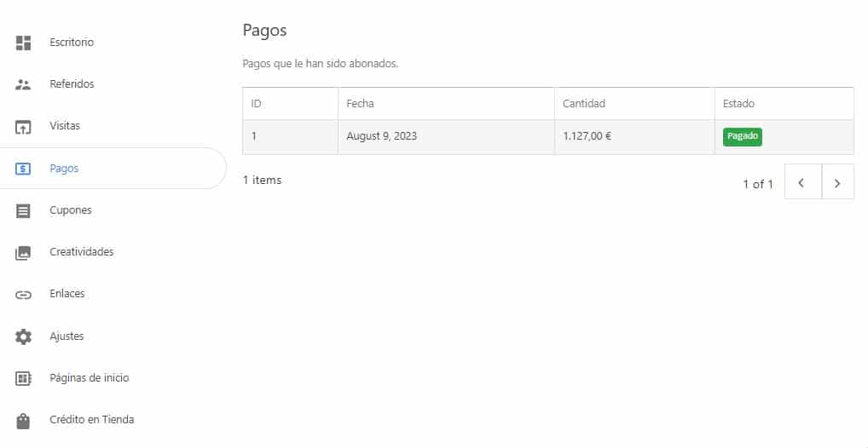Click the Enlaces chain link icon

pos(23,295)
